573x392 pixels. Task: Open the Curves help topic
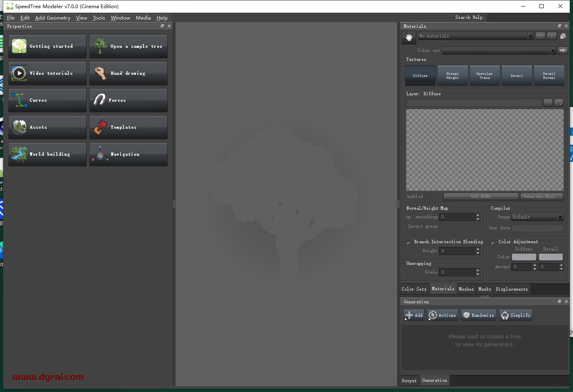[47, 100]
